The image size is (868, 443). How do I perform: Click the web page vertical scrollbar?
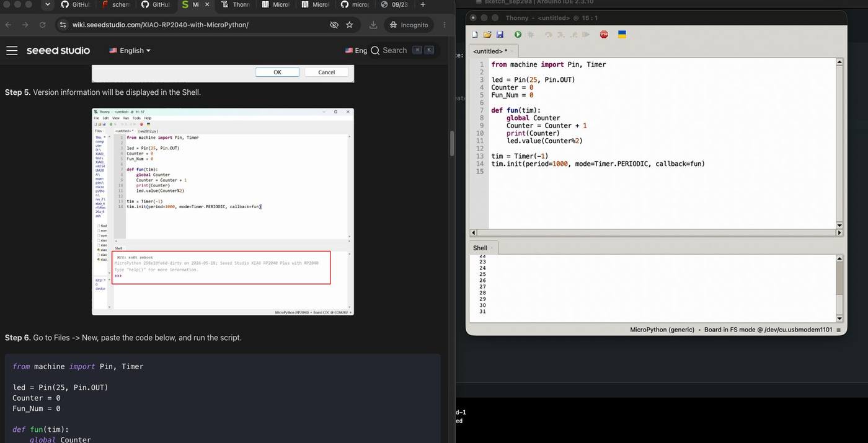click(452, 144)
